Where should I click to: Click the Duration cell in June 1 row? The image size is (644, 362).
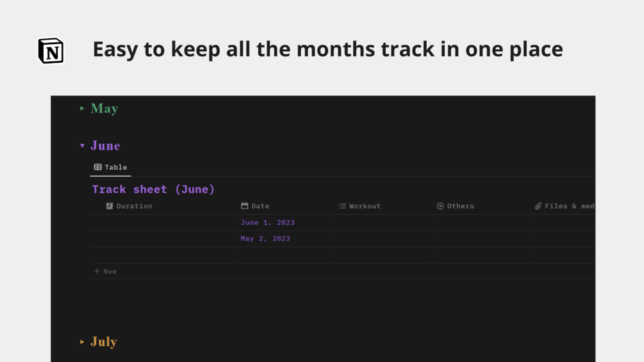(163, 223)
